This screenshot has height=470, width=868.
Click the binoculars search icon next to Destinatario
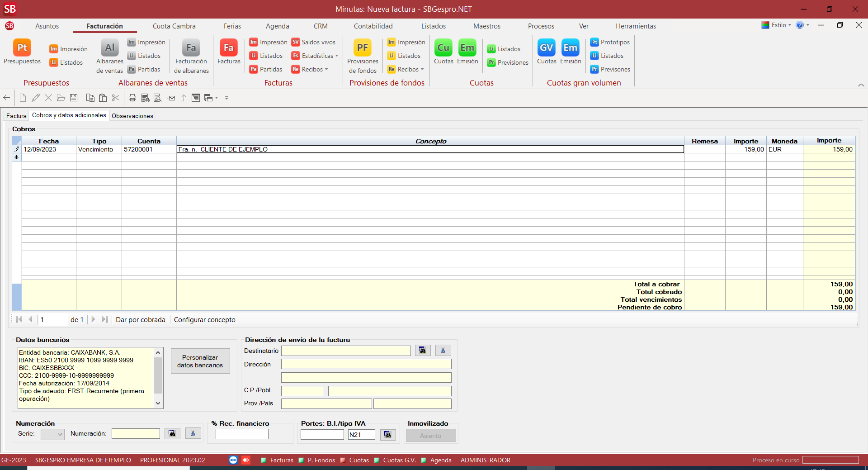422,351
